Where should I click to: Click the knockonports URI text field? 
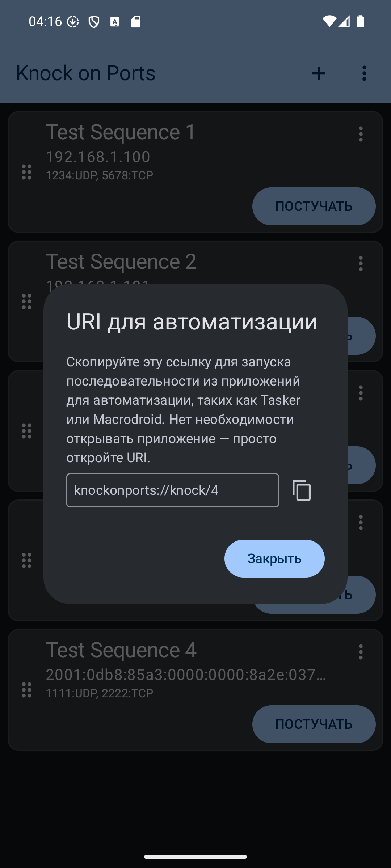coord(172,490)
